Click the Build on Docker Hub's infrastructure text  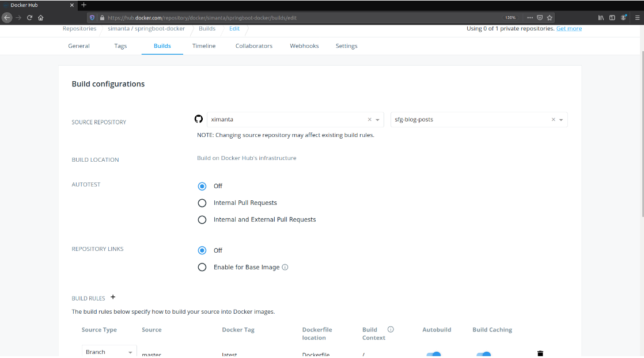[x=247, y=158]
